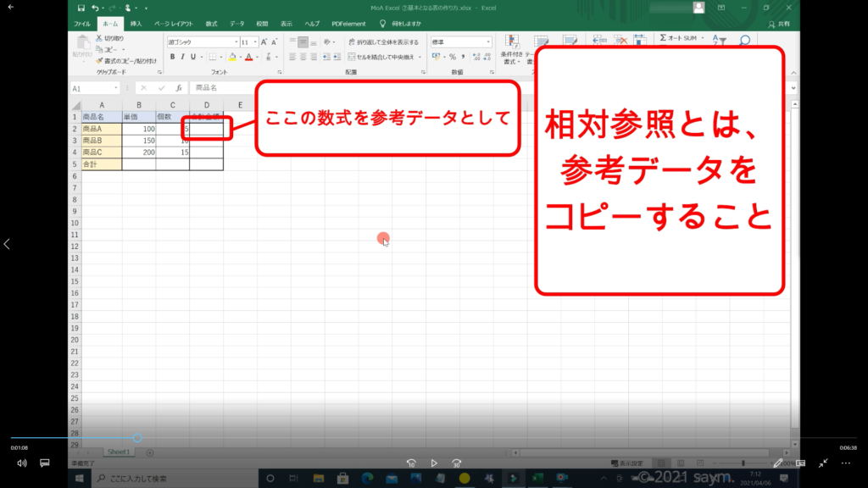Toggle bold formatting in Font group
The height and width of the screenshot is (488, 868).
pyautogui.click(x=172, y=57)
